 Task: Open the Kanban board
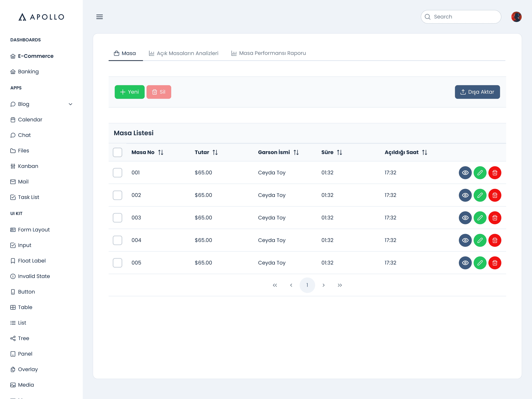pyautogui.click(x=24, y=166)
